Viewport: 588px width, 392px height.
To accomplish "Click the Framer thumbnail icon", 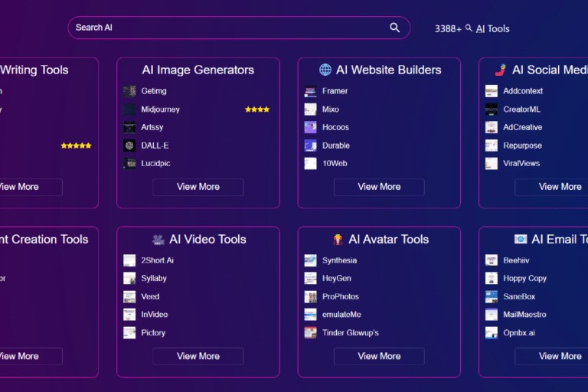I will point(310,91).
